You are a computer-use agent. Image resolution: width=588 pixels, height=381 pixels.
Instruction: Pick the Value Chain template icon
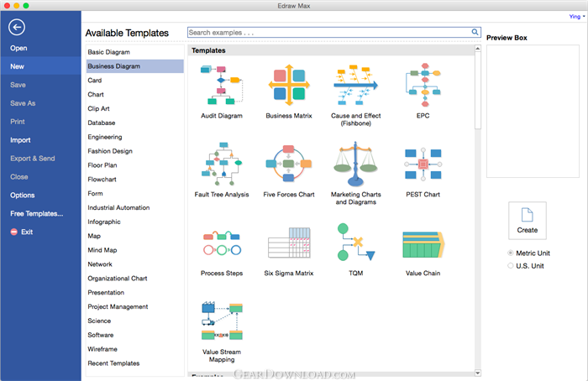point(423,244)
